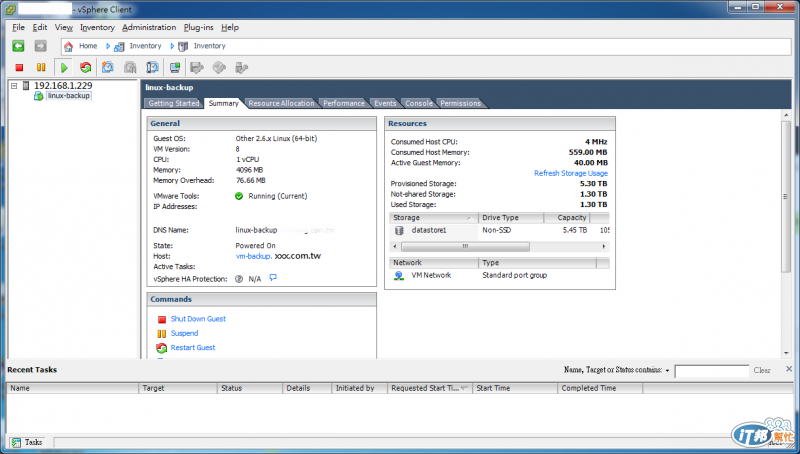Click the Reset toolbar icon
The height and width of the screenshot is (454, 800).
pyautogui.click(x=86, y=67)
